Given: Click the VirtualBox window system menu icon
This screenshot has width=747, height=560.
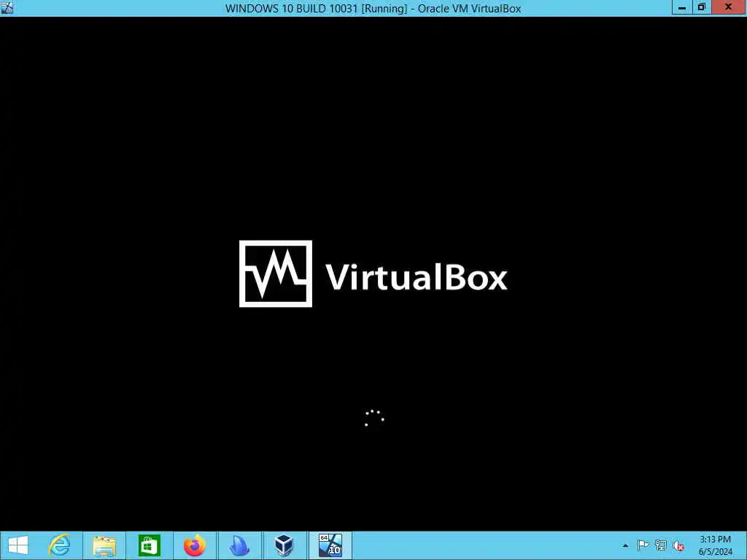Looking at the screenshot, I should click(x=7, y=7).
